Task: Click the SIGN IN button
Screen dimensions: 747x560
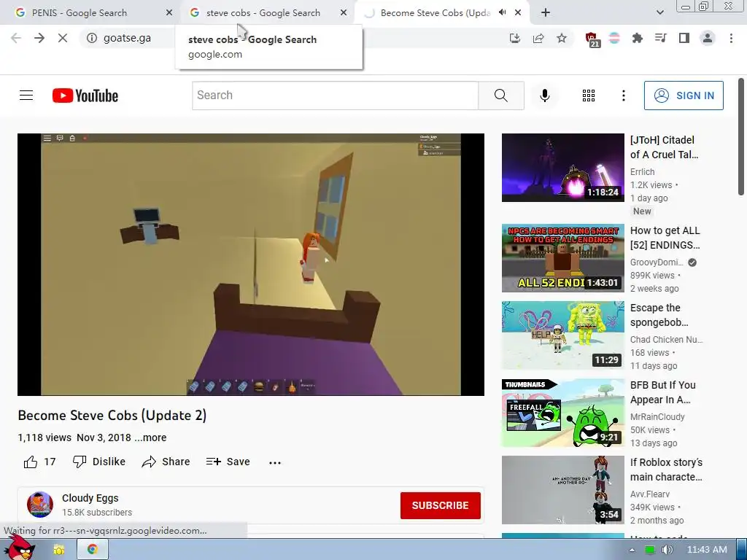Action: pyautogui.click(x=684, y=96)
